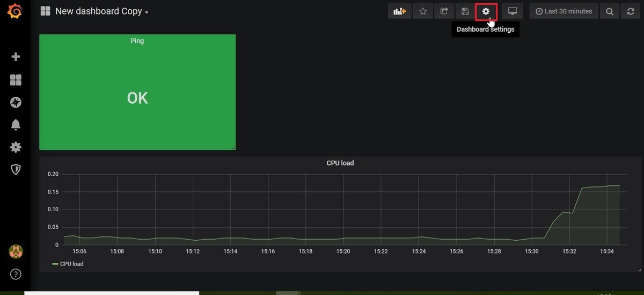The image size is (644, 295).
Task: Cycle view mode with monitor icon
Action: point(513,11)
